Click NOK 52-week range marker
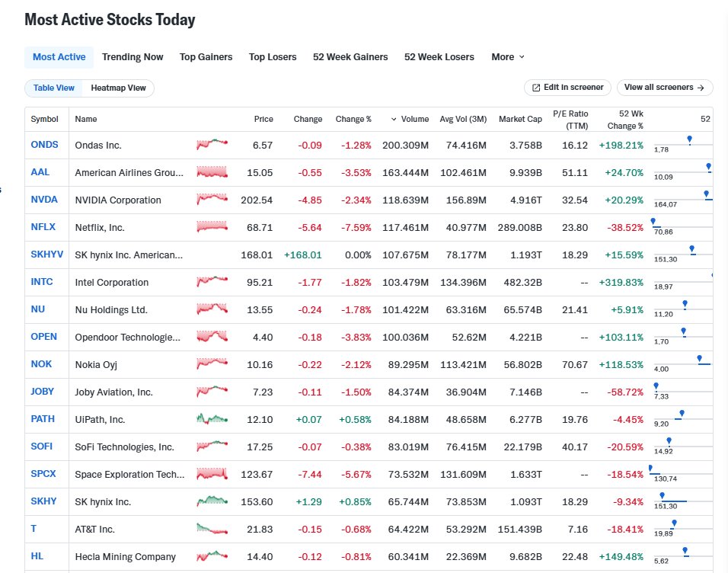The width and height of the screenshot is (728, 573). point(700,359)
